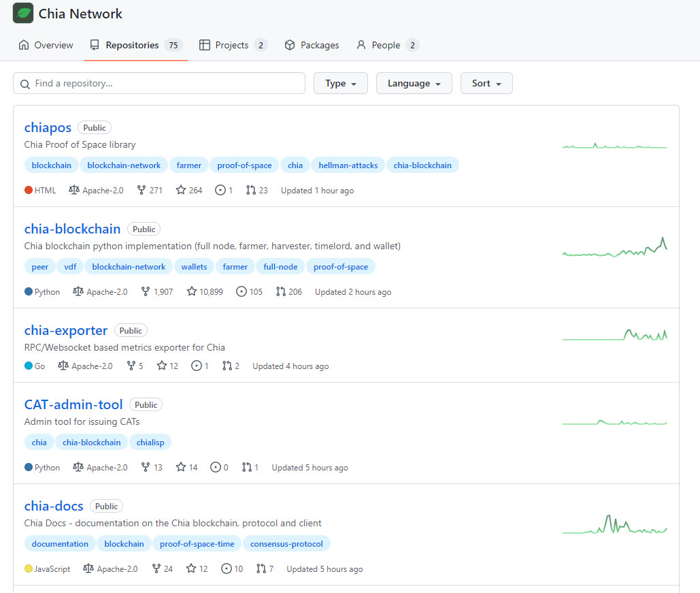This screenshot has height=593, width=700.
Task: Open the Packages tab
Action: coord(312,45)
